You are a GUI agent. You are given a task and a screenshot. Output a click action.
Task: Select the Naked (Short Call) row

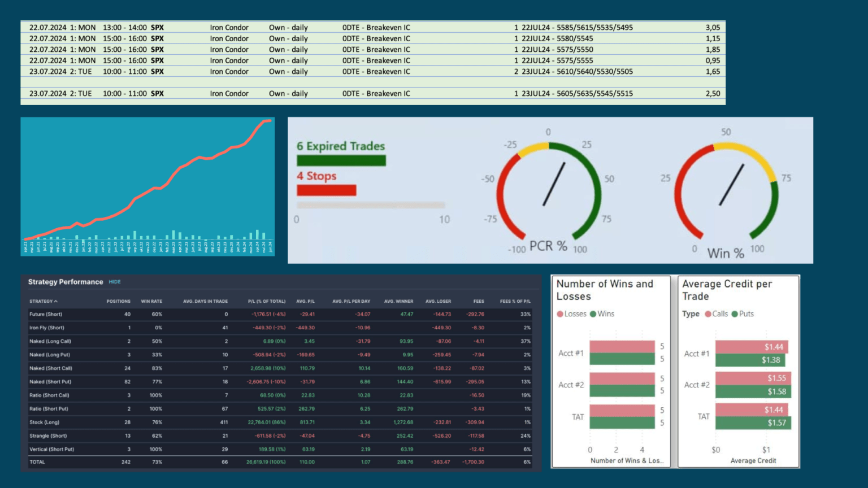click(280, 368)
